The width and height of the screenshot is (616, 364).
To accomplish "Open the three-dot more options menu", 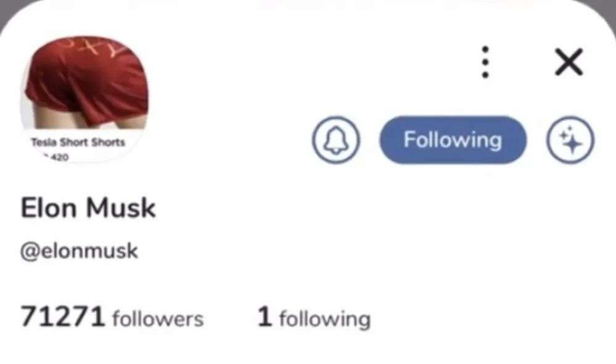I will coord(485,62).
